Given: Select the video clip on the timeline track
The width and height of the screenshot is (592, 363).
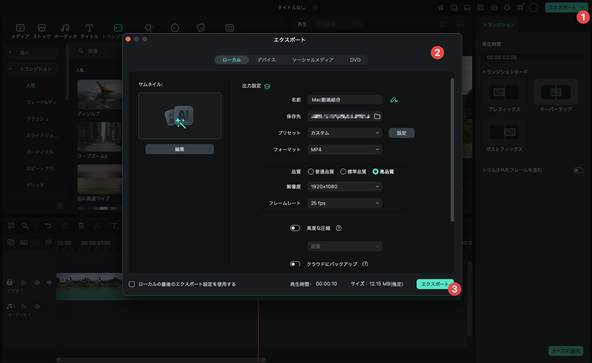Looking at the screenshot, I should [89, 286].
